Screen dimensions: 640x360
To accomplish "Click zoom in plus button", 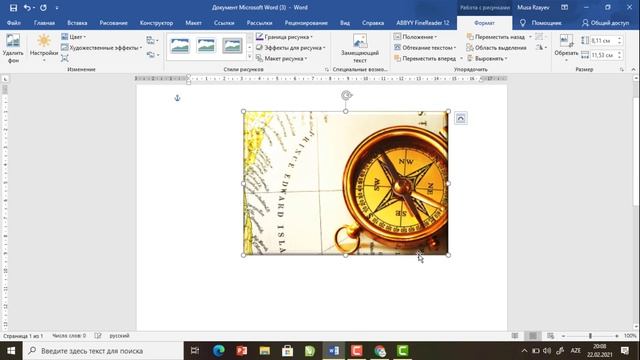I will [x=616, y=336].
